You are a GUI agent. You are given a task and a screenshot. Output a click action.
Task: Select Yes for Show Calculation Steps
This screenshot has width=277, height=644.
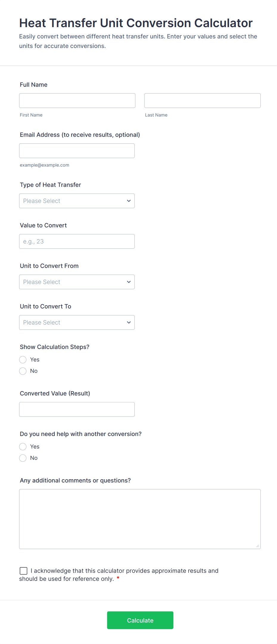click(23, 360)
